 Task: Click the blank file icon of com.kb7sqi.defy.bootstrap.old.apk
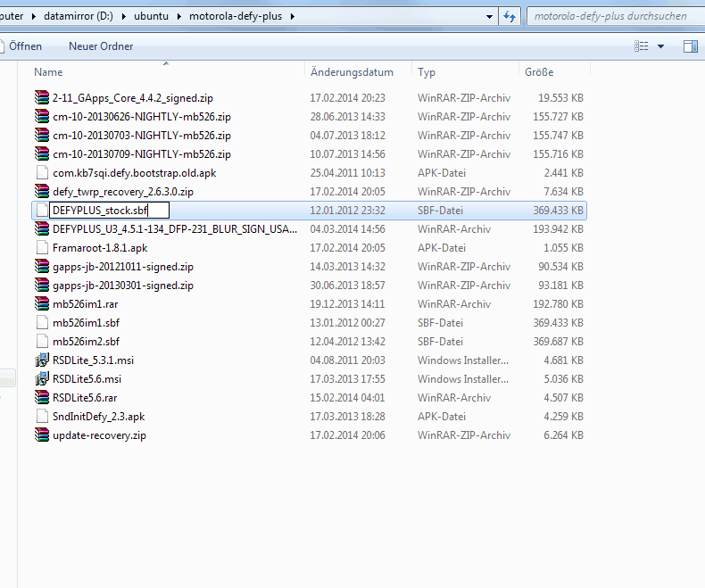click(x=42, y=172)
